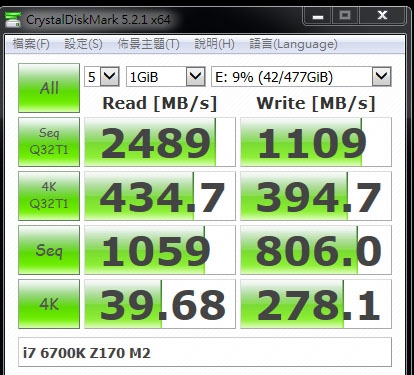The width and height of the screenshot is (414, 375).
Task: Open the 語言(Language) menu
Action: pos(293,44)
